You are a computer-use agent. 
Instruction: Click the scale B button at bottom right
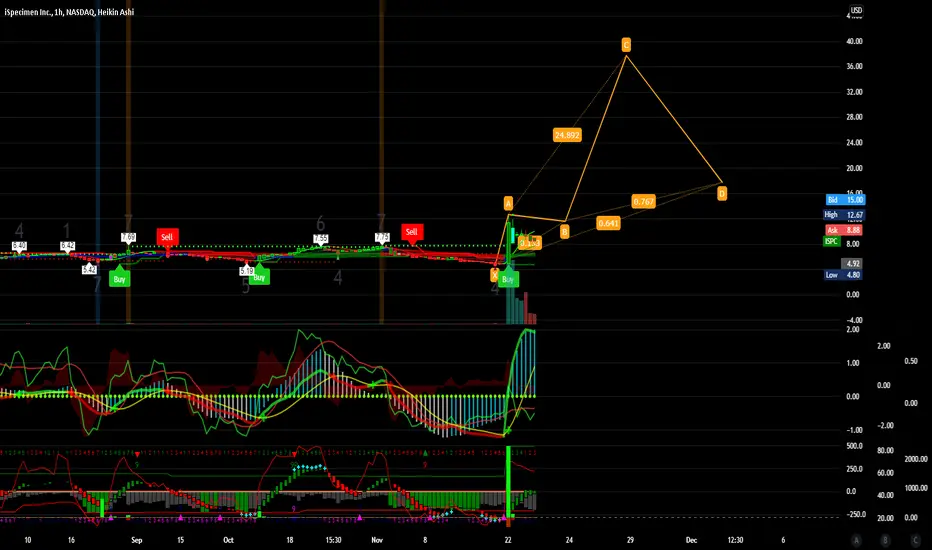coord(885,540)
